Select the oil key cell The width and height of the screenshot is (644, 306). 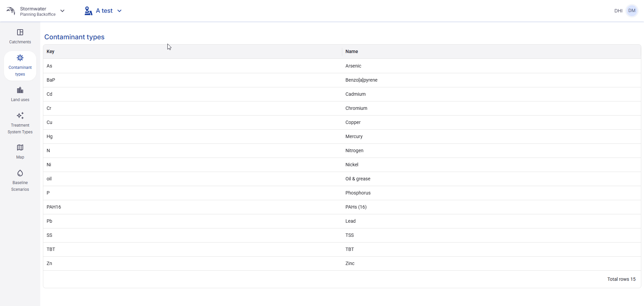(193, 179)
